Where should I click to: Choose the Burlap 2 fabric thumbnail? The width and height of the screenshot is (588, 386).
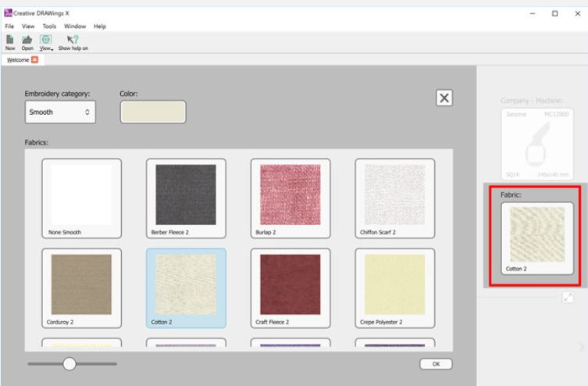tap(290, 198)
